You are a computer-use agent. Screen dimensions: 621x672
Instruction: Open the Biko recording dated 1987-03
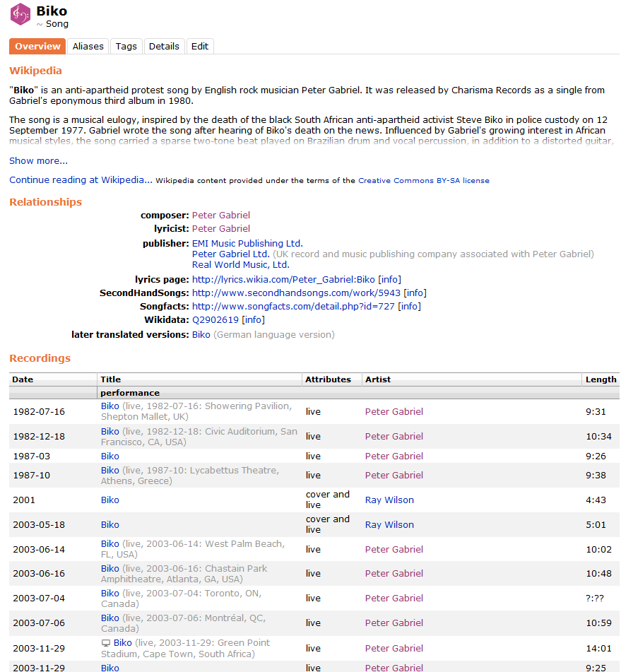(x=110, y=456)
